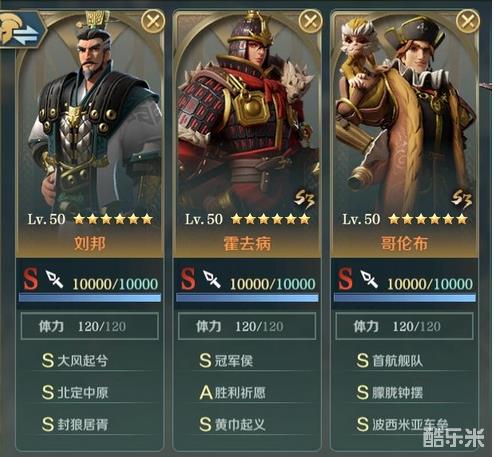This screenshot has height=457, width=494.
Task: Click the swap hero arrows icon
Action: (x=21, y=30)
